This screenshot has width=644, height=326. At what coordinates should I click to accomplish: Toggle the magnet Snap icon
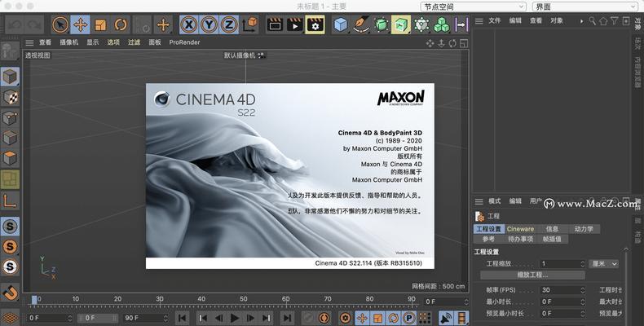click(10, 293)
